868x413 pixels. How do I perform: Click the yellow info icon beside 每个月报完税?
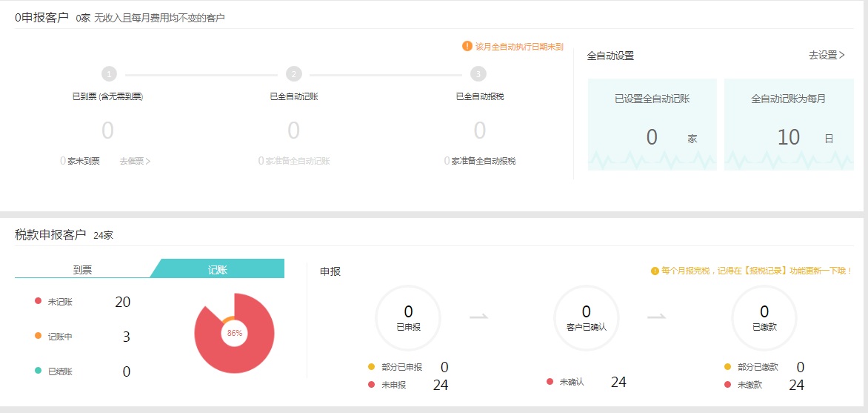(655, 271)
